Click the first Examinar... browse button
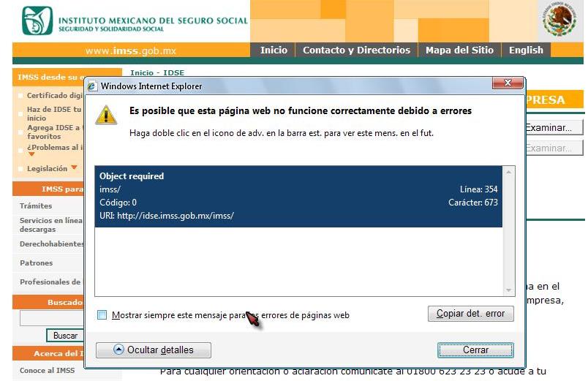588x381 pixels. (x=554, y=127)
